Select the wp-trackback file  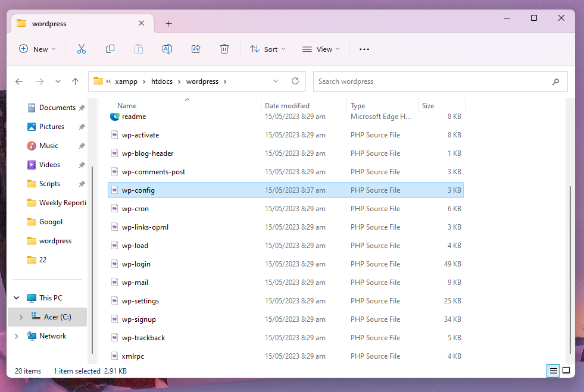pyautogui.click(x=286, y=338)
